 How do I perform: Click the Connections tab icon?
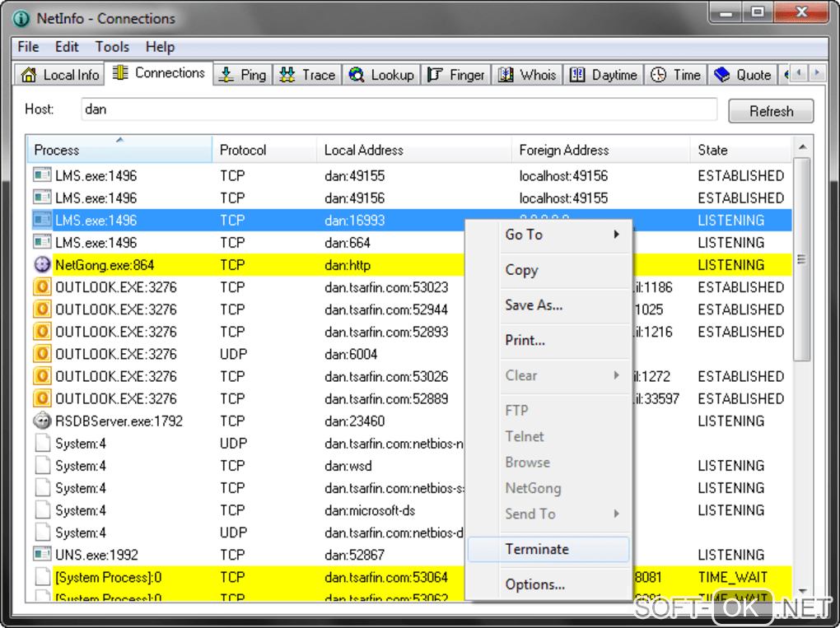[120, 72]
